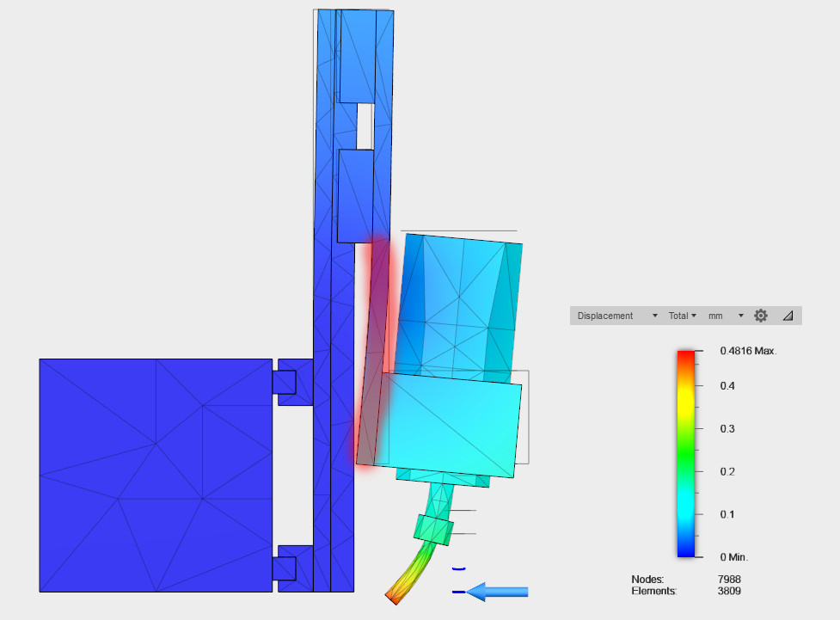Click the 0 Min. legend label
The width and height of the screenshot is (840, 620).
point(733,557)
